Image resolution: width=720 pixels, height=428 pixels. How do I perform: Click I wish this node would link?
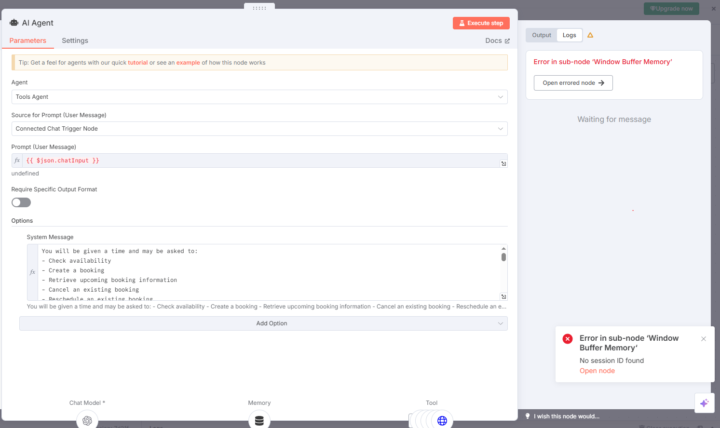tap(566, 416)
